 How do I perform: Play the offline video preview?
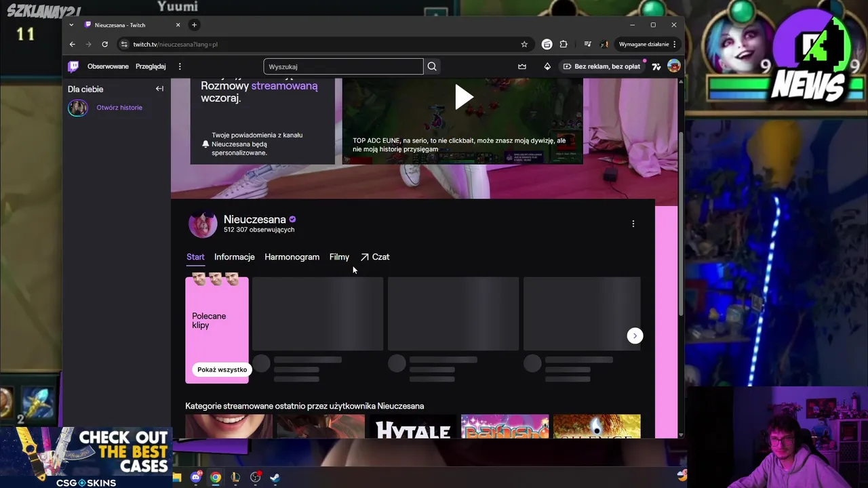tap(464, 97)
